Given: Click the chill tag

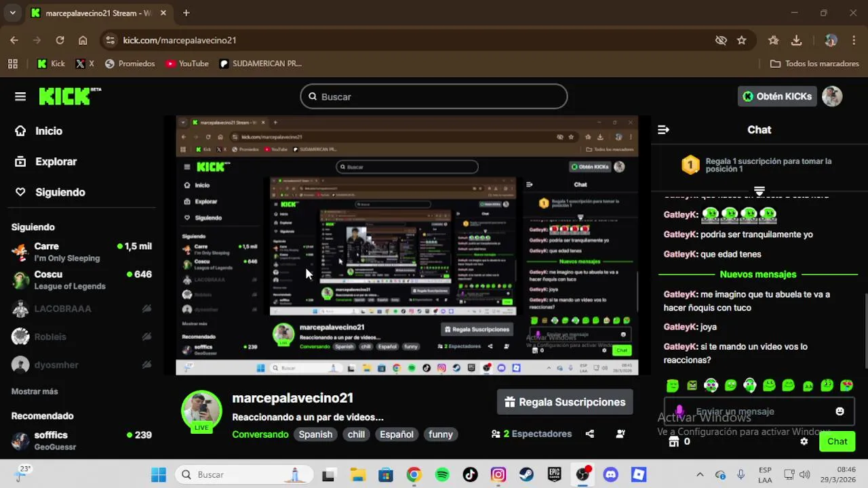Looking at the screenshot, I should click(x=356, y=434).
